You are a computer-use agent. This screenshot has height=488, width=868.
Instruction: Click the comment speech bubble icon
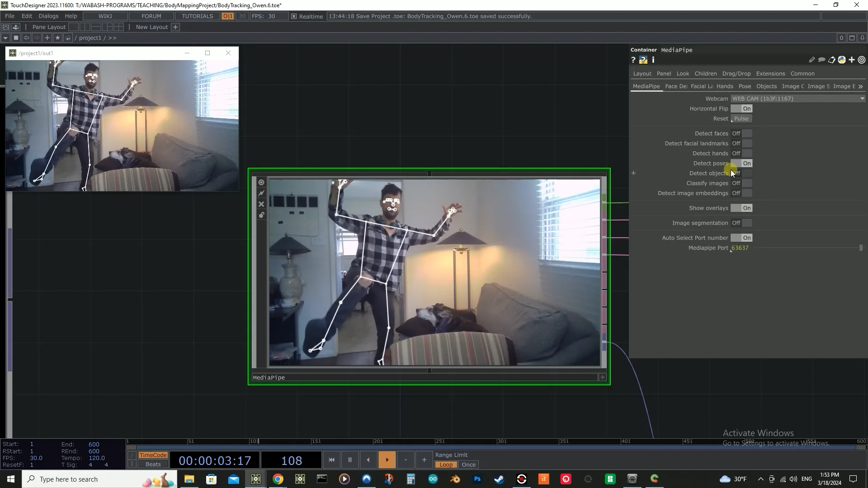point(821,60)
